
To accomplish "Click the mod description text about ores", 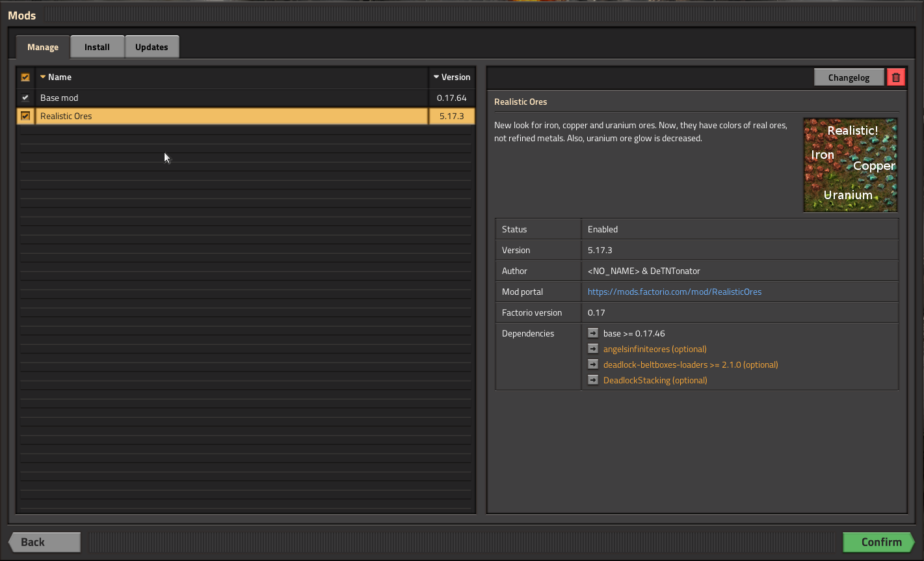I will [640, 131].
